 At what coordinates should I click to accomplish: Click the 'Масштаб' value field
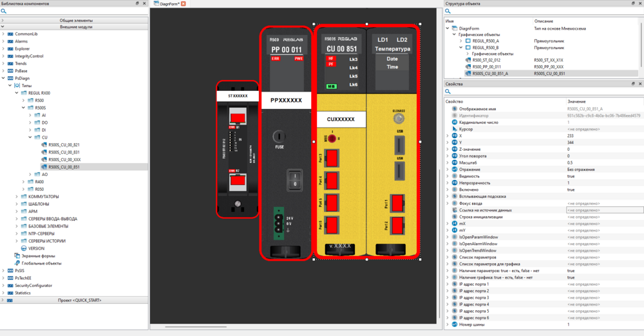(x=603, y=163)
